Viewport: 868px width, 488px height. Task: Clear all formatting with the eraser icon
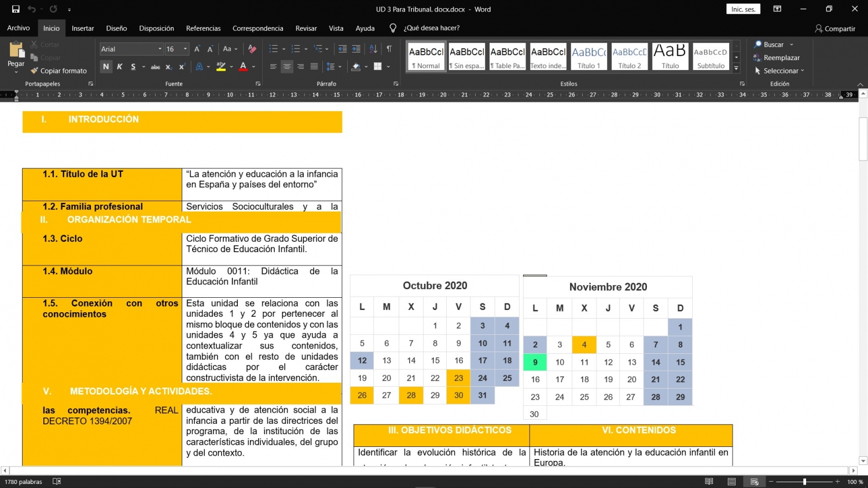coord(252,49)
